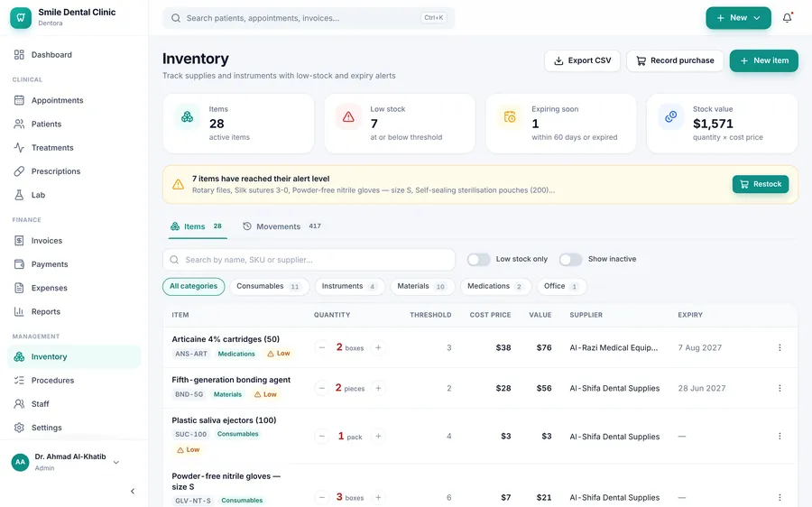812x507 pixels.
Task: Open row menu for Plastic saliva ejectors
Action: [780, 436]
